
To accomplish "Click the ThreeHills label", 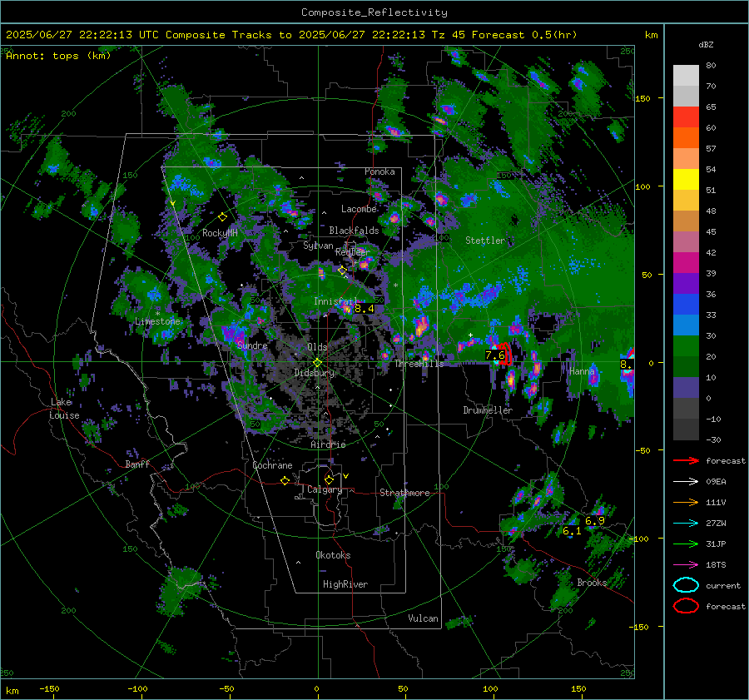I will [419, 364].
